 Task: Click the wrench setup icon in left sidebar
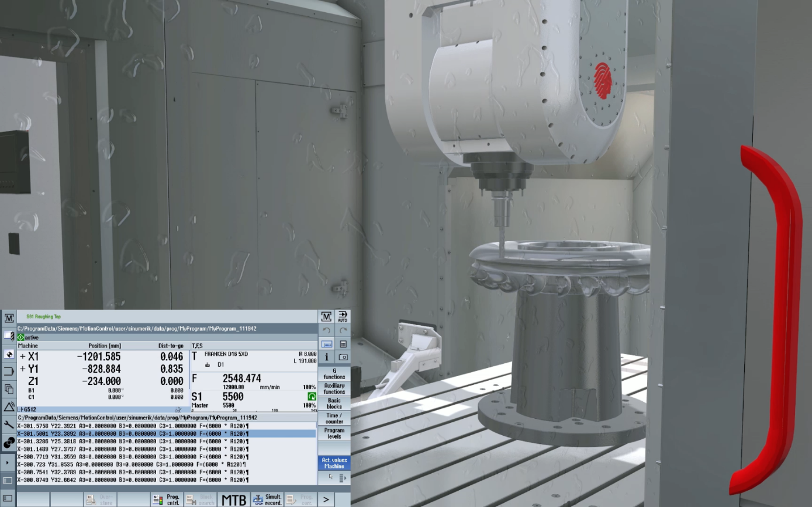(9, 425)
